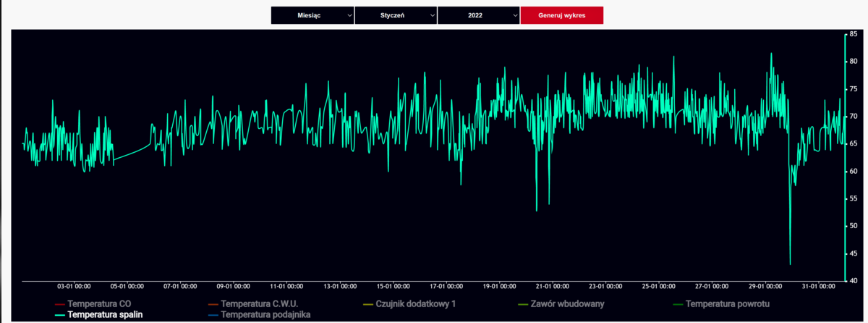
Task: Toggle the Temperatura podajnika legend label
Action: tap(265, 315)
